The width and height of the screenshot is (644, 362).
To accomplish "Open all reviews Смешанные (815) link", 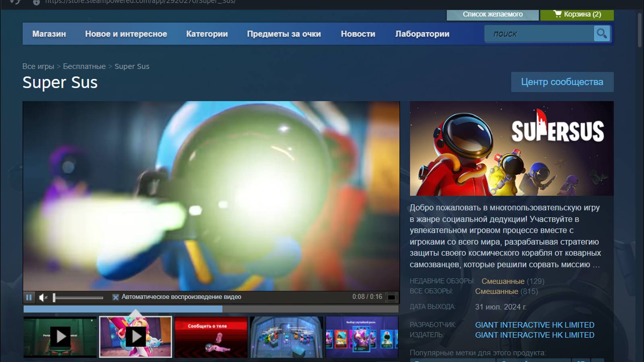I will coord(506,291).
